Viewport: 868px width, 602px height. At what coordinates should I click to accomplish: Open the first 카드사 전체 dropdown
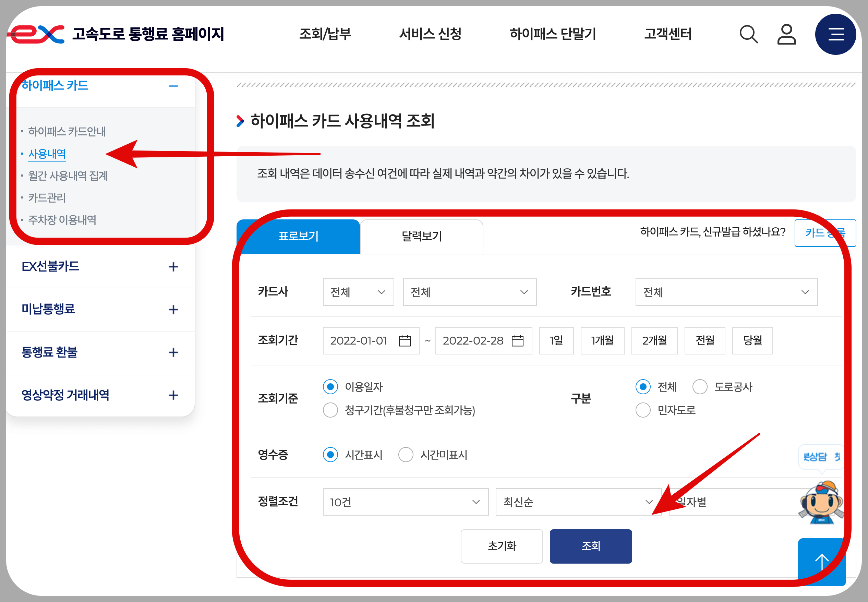pyautogui.click(x=358, y=292)
